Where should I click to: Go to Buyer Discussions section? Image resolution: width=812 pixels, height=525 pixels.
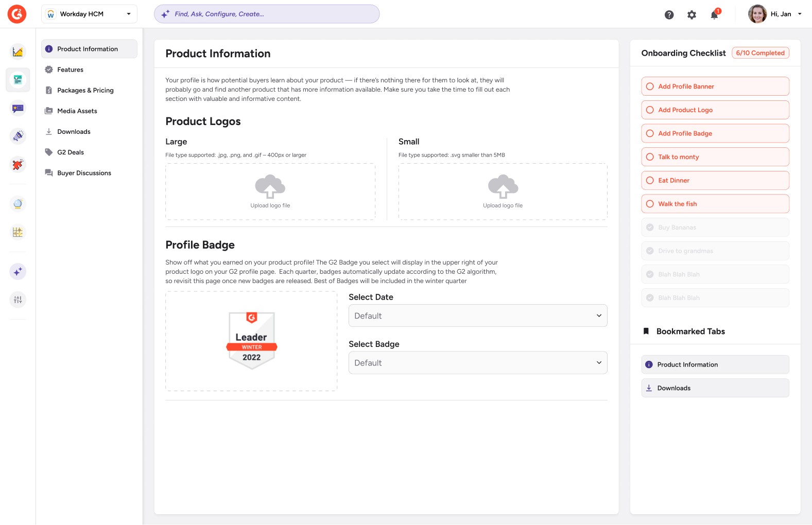[x=84, y=173]
